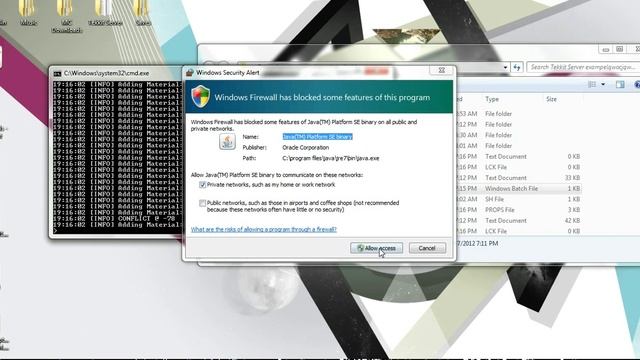Click the 42 KB size cell
640x360 pixels.
coord(572,220)
